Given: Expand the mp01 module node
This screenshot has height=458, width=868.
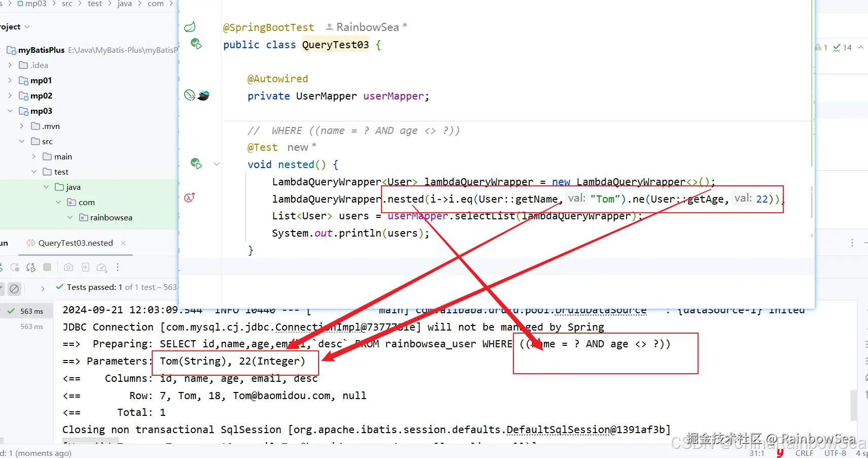Looking at the screenshot, I should 10,80.
